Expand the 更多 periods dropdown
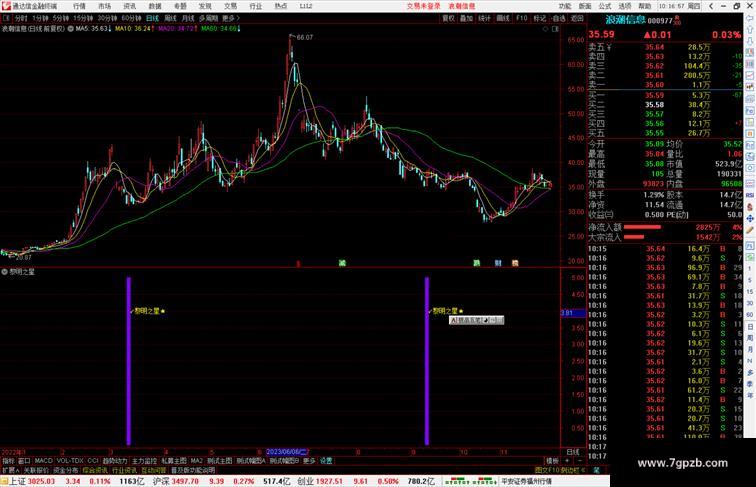756x487 pixels. coord(230,18)
